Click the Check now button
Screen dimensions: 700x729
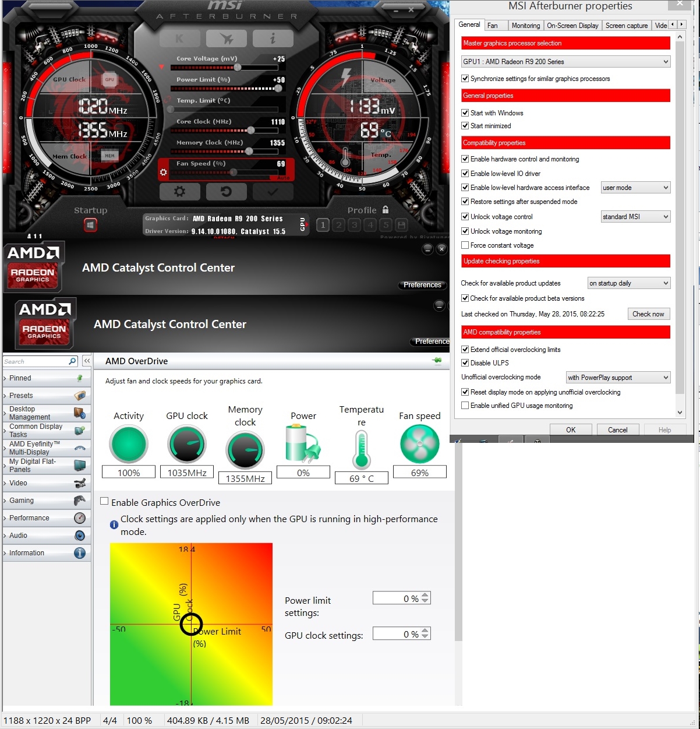[649, 314]
